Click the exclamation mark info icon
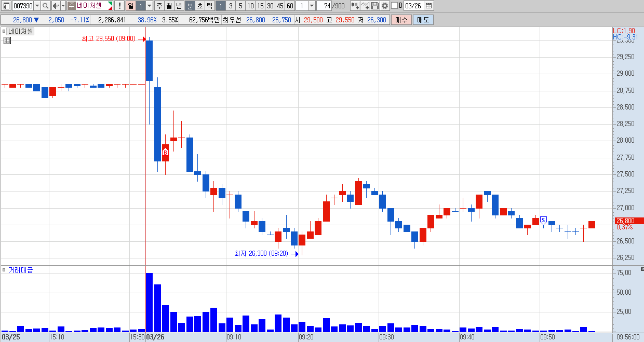 point(119,6)
